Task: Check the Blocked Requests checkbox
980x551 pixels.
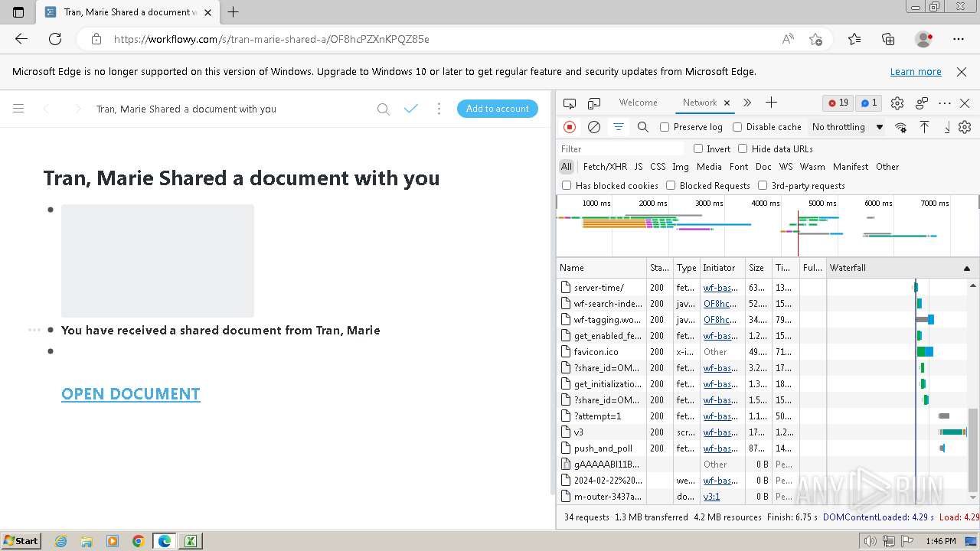Action: coord(671,185)
